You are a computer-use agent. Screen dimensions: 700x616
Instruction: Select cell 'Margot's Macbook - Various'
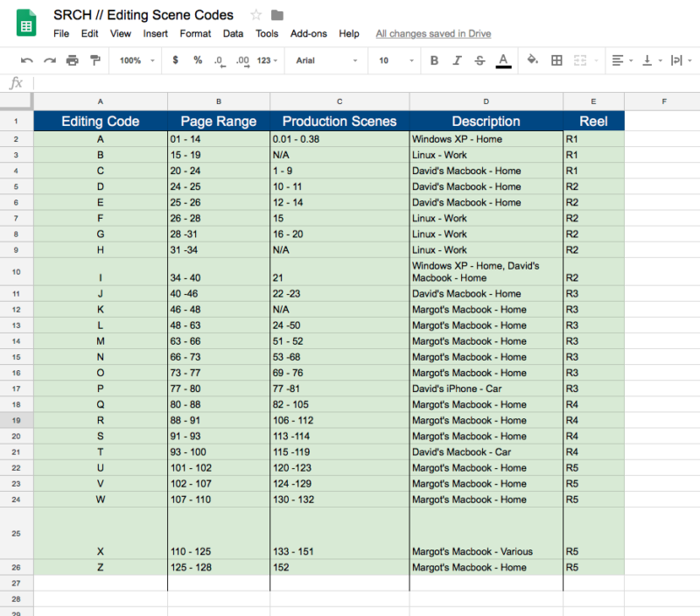[486, 533]
